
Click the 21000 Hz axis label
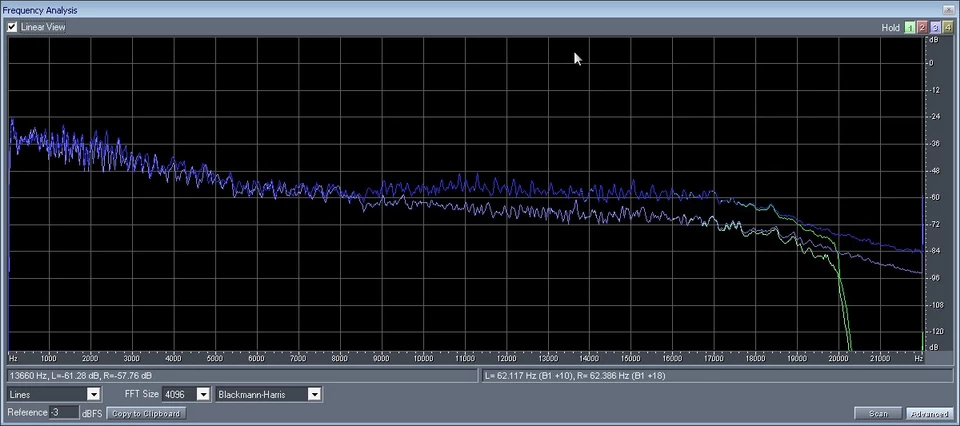point(880,357)
